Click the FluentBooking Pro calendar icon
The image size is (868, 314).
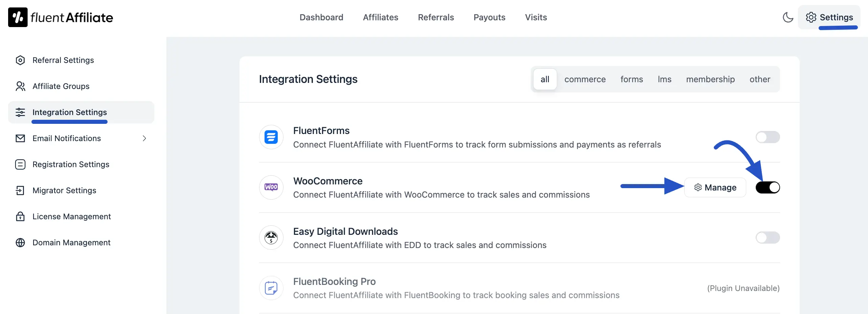point(271,288)
